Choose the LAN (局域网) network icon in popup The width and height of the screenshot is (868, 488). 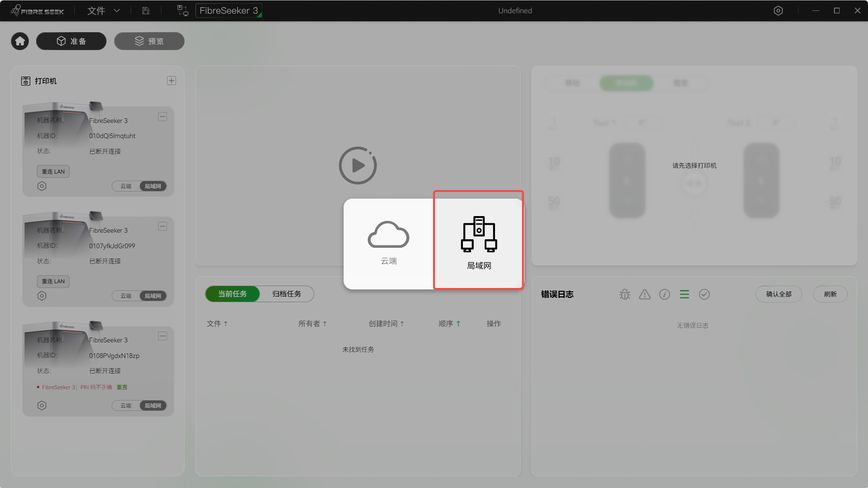479,234
